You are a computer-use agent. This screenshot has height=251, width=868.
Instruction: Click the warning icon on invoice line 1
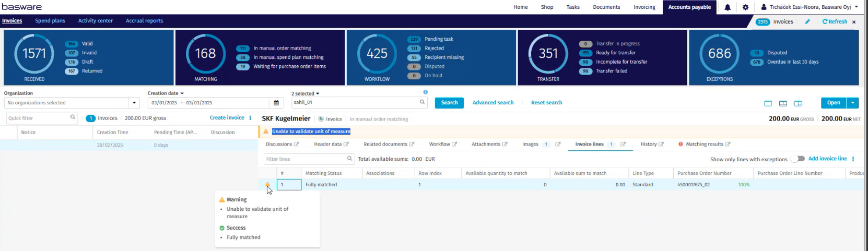[267, 185]
